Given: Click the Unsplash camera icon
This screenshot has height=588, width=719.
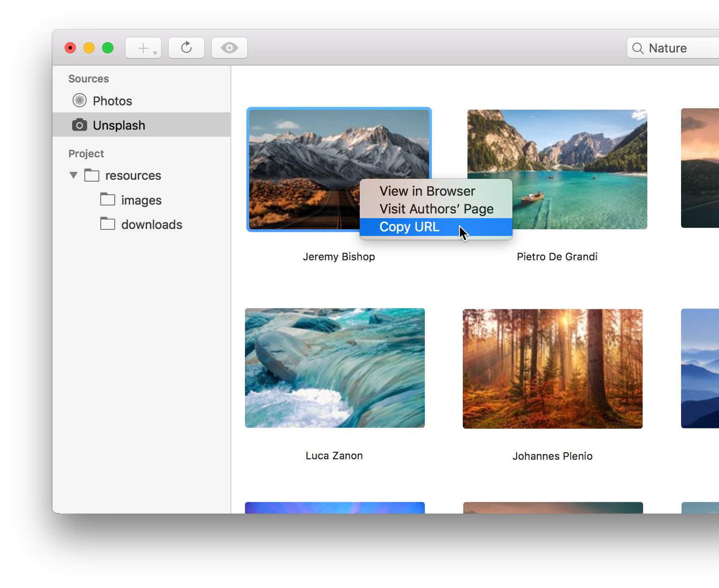Looking at the screenshot, I should (80, 125).
